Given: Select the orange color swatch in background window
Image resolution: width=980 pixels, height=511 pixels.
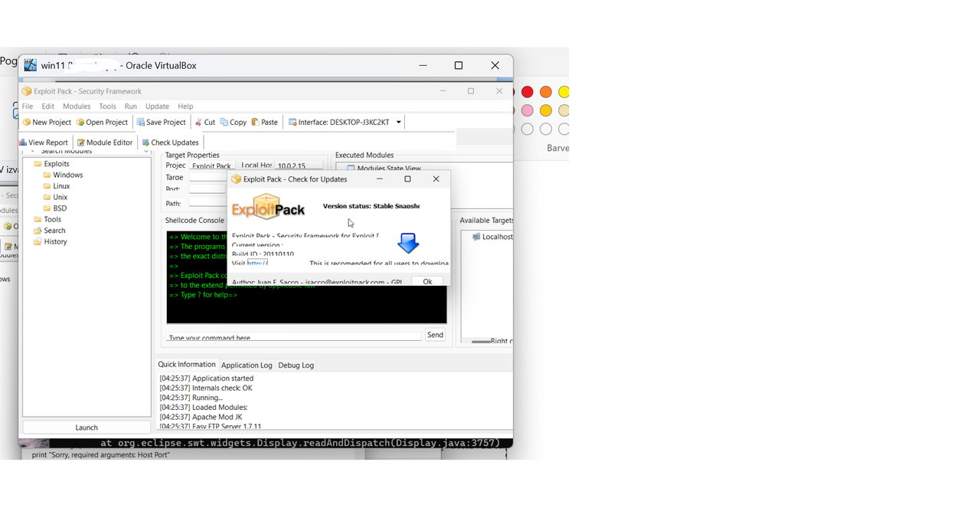Looking at the screenshot, I should click(546, 92).
